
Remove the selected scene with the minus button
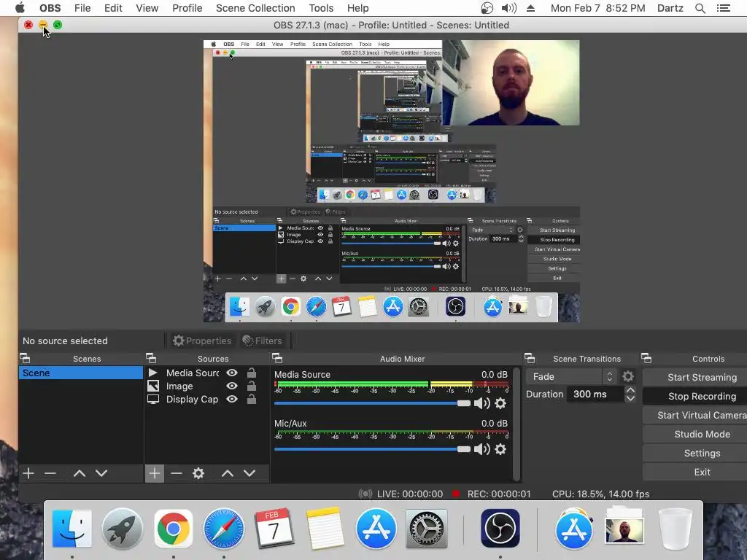click(50, 473)
